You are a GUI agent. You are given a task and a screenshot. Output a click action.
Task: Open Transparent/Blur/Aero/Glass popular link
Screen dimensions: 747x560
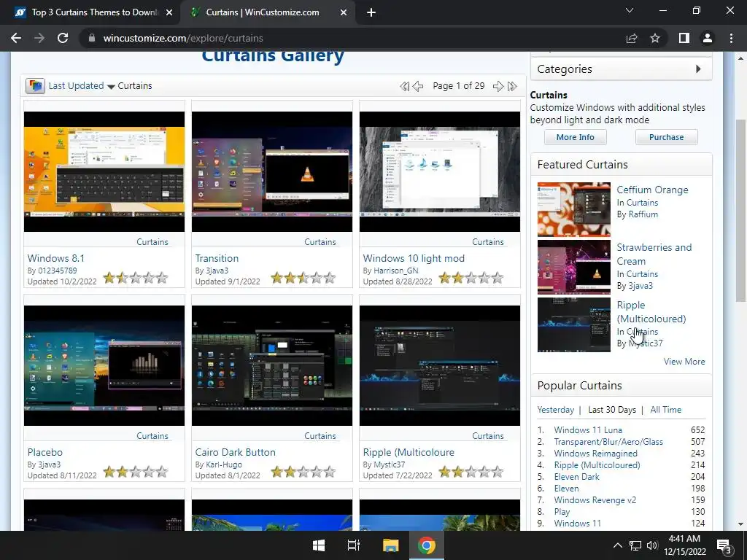pos(608,442)
